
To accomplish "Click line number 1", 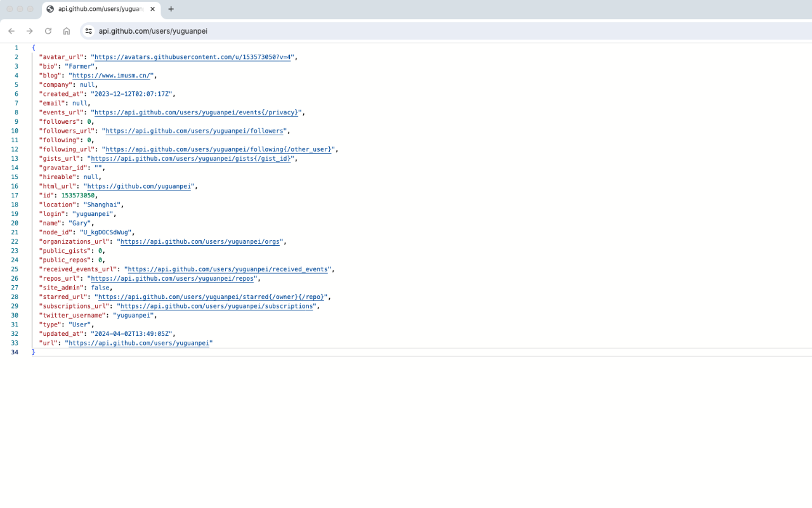I will (x=16, y=48).
